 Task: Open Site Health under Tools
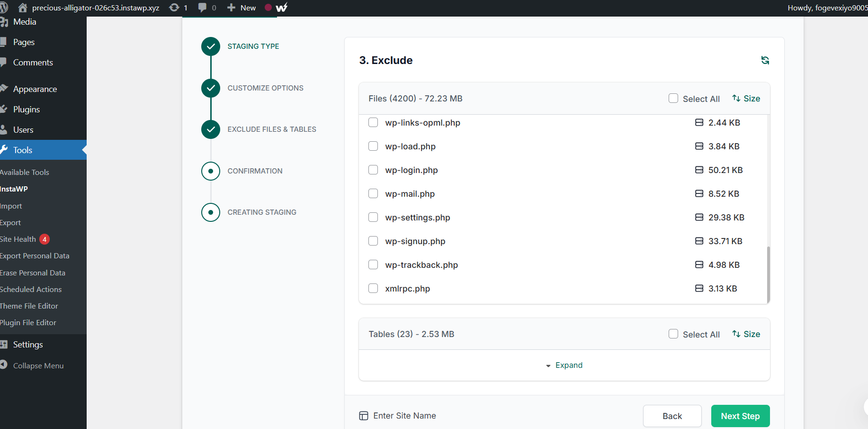18,239
